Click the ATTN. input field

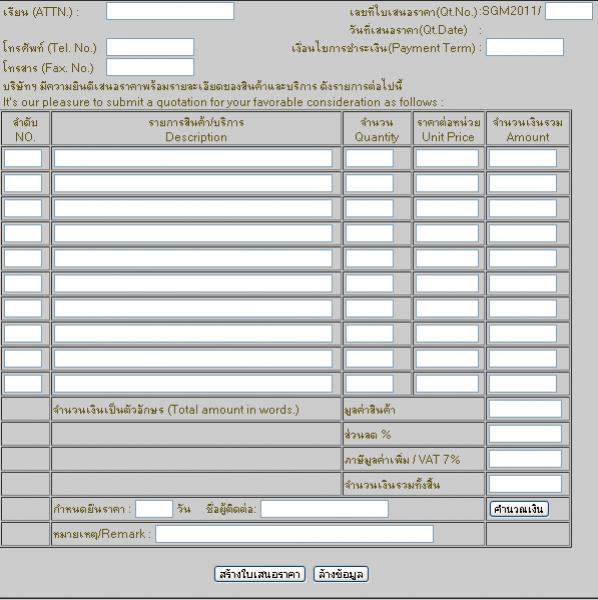pos(170,11)
